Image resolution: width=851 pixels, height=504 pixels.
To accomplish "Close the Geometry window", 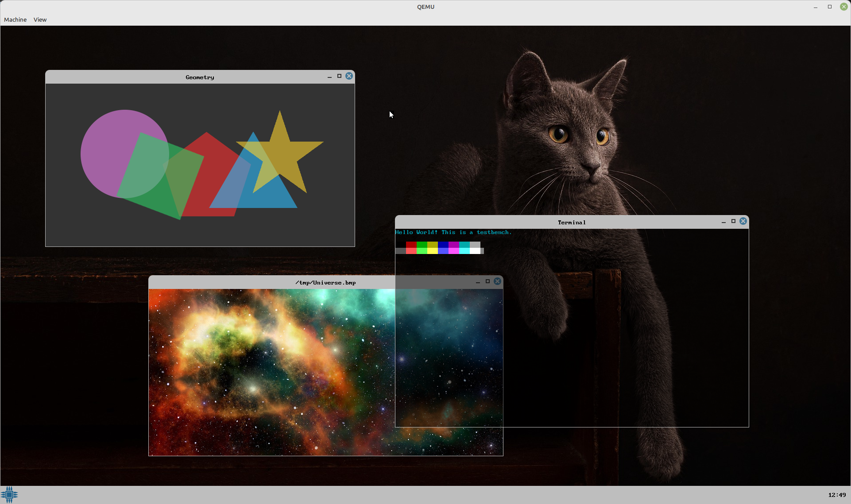I will coord(349,76).
